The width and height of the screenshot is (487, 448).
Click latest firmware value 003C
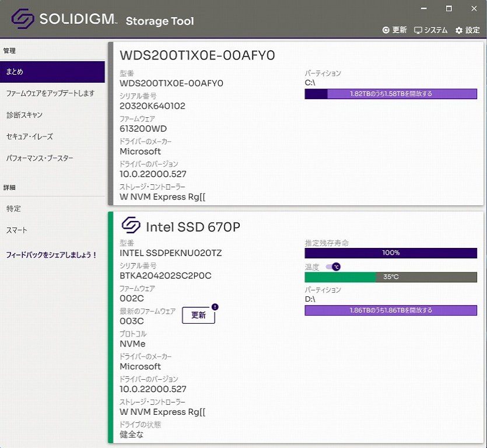click(132, 321)
